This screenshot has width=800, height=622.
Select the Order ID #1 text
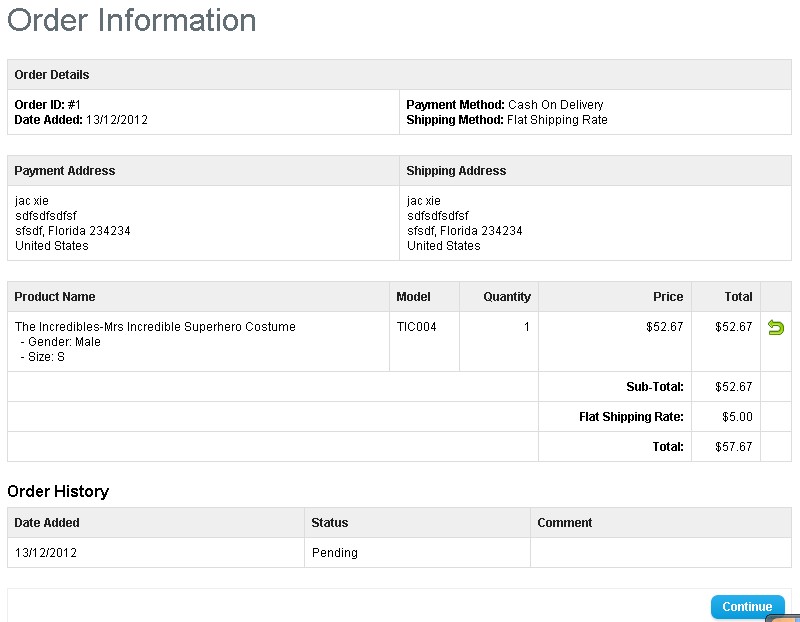[47, 105]
